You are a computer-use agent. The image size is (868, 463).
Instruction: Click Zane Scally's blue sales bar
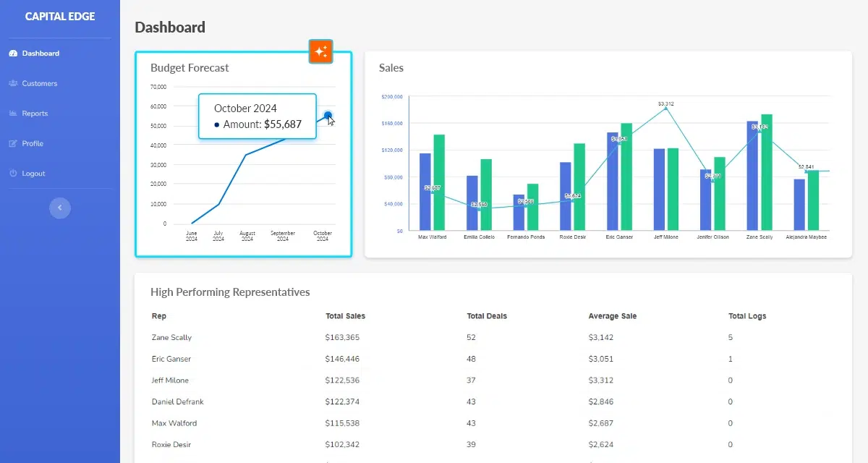pos(752,176)
